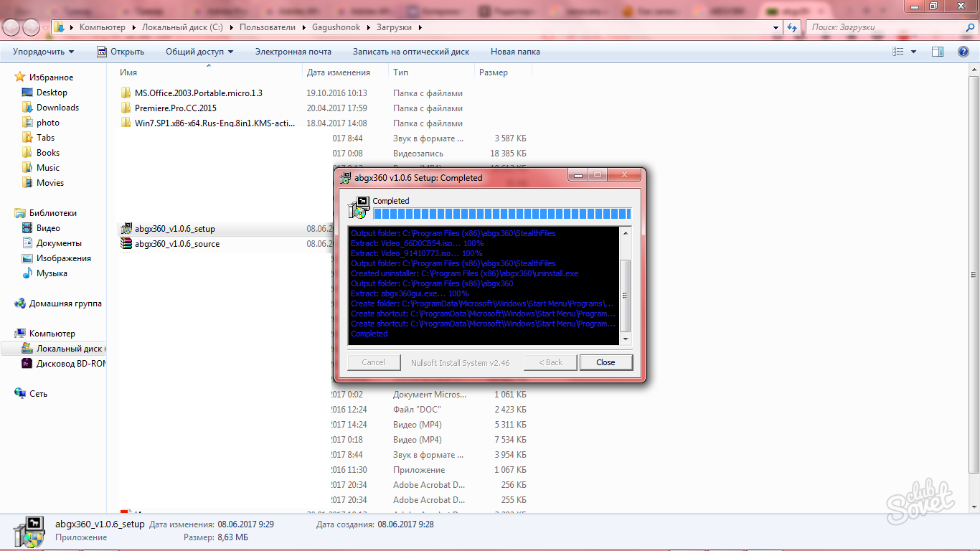Click Электронная почта toolbar item
980x551 pixels.
coord(293,52)
